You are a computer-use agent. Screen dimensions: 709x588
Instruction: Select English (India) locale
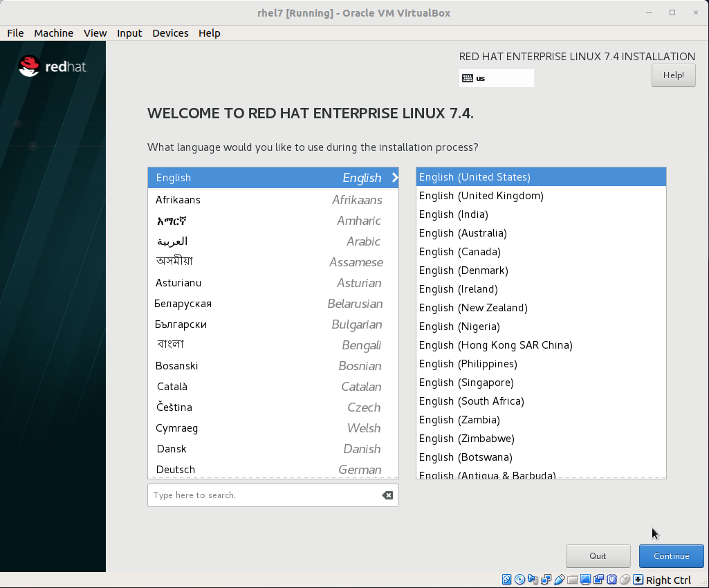pos(541,214)
